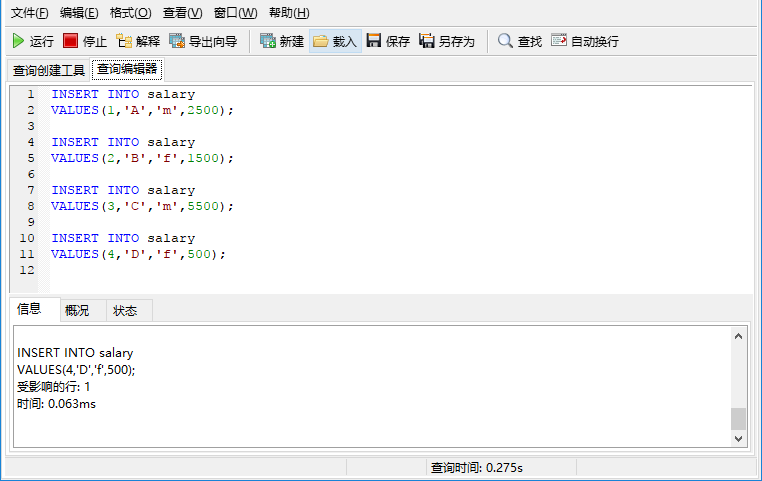The height and width of the screenshot is (481, 762).
Task: Toggle 自动换行 word wrap
Action: pyautogui.click(x=585, y=41)
